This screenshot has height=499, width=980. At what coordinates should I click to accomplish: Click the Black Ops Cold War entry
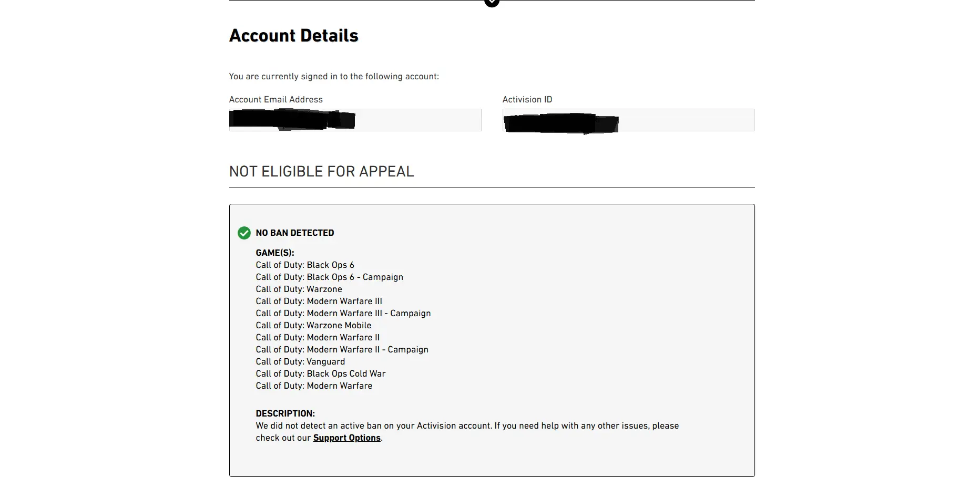click(x=320, y=374)
